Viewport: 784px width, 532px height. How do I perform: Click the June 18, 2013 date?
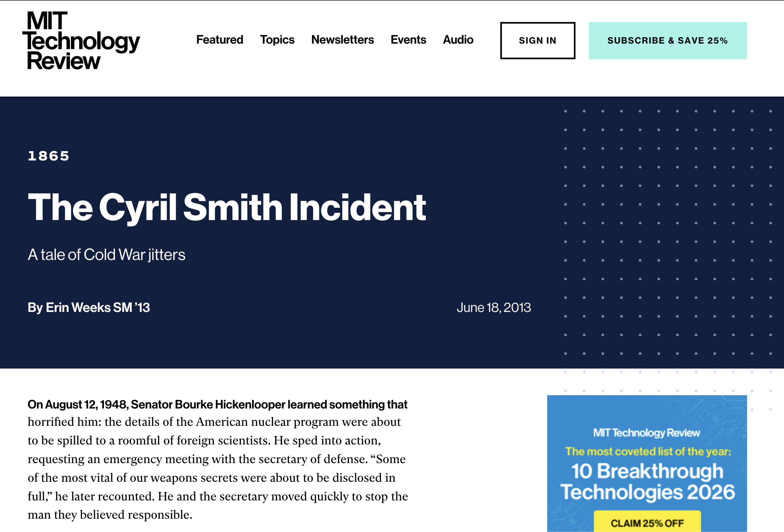pos(494,308)
